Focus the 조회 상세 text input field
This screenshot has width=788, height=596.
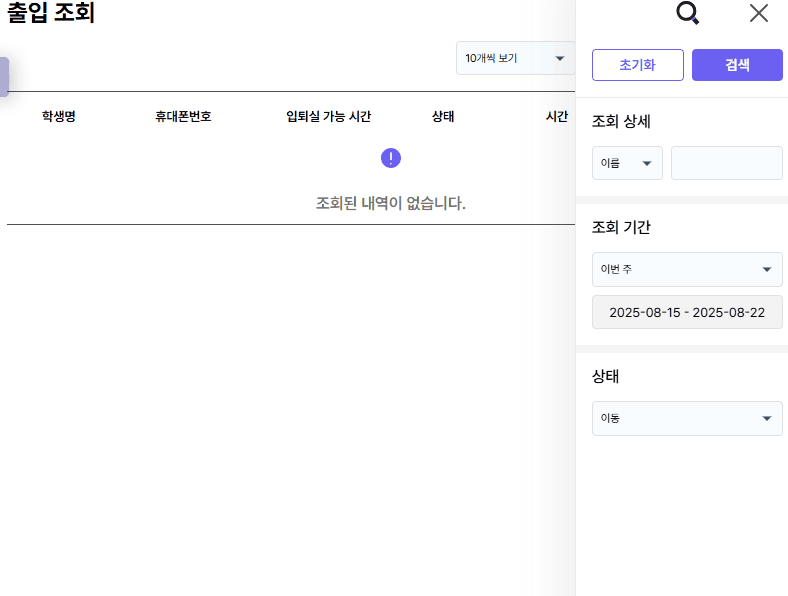tap(726, 163)
